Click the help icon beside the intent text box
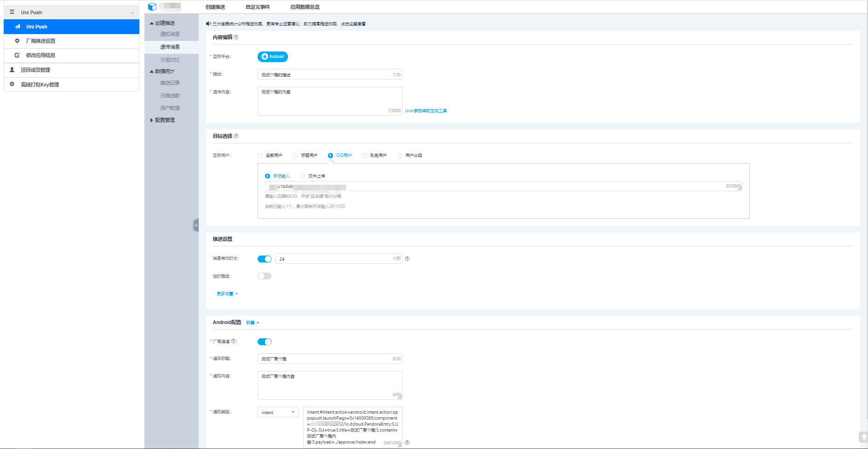The image size is (868, 449). (x=407, y=443)
